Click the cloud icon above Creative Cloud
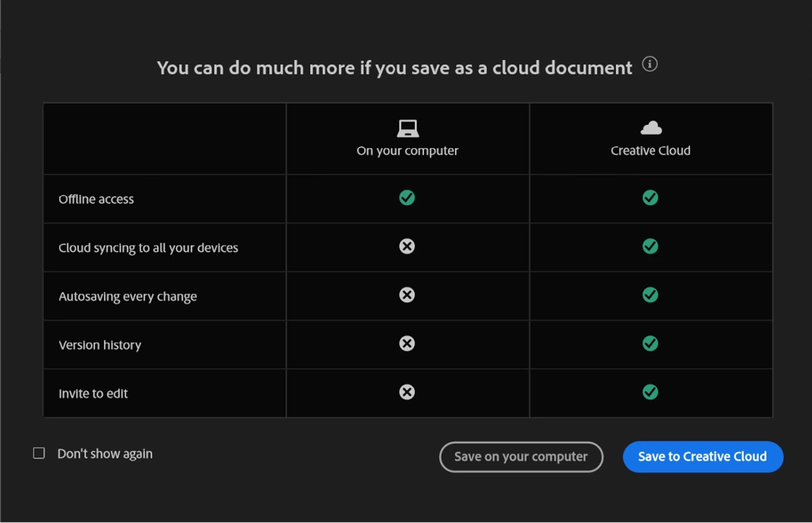The image size is (812, 523). (651, 128)
